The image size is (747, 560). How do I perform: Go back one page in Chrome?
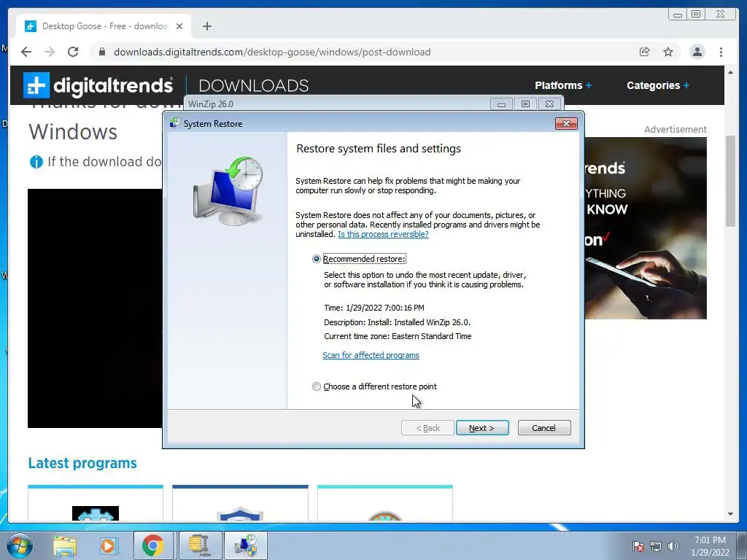[26, 52]
